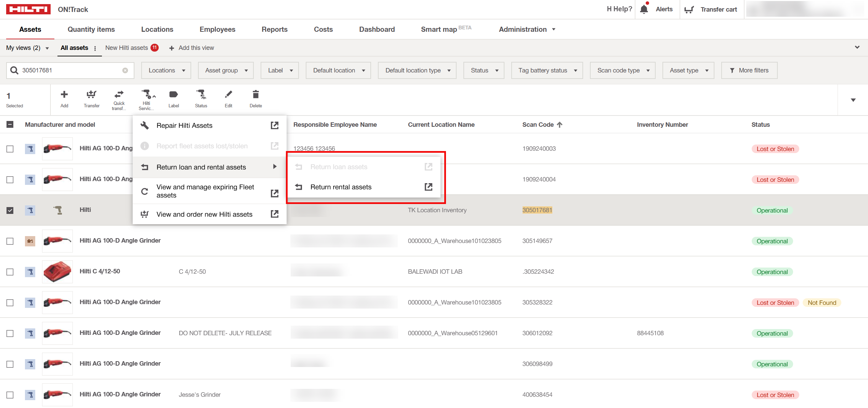Screen dimensions: 868x408
Task: Select Repair Hilti Assets menu entry
Action: [209, 125]
